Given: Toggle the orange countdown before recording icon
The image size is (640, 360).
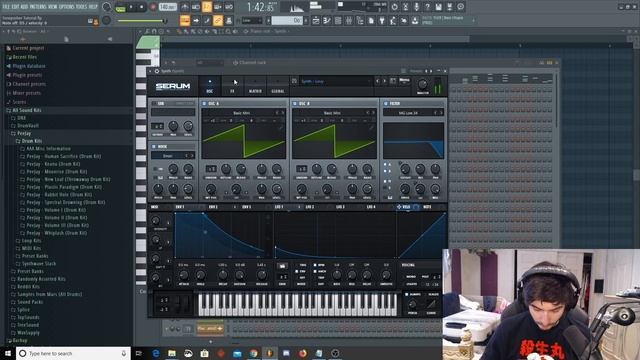Looking at the screenshot, I should pyautogui.click(x=207, y=7).
